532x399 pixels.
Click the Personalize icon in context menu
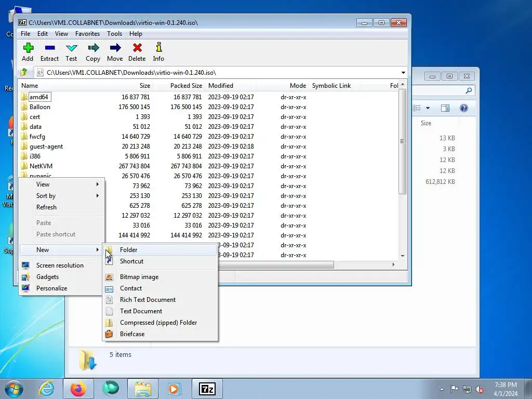25,288
